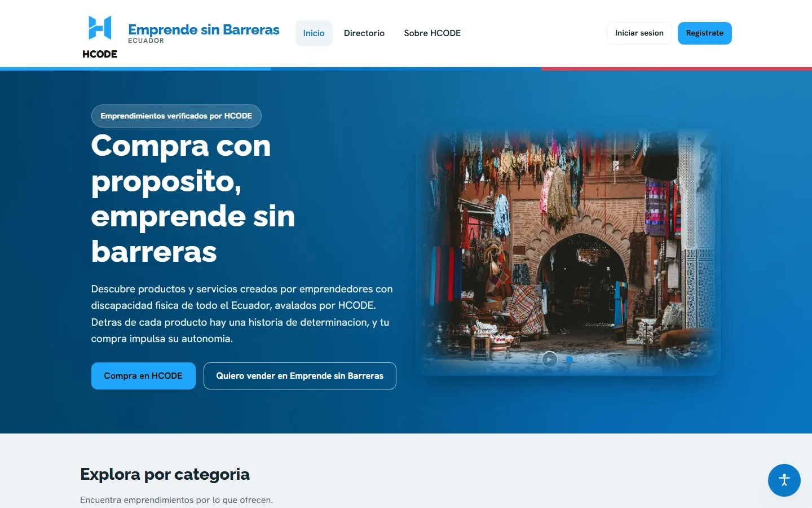Click the Compra con proposito hero headline

tap(193, 198)
